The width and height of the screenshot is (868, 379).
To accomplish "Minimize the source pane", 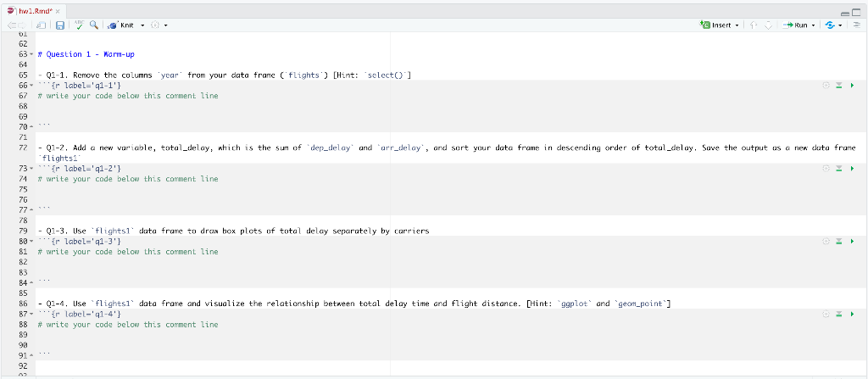I will pyautogui.click(x=843, y=13).
